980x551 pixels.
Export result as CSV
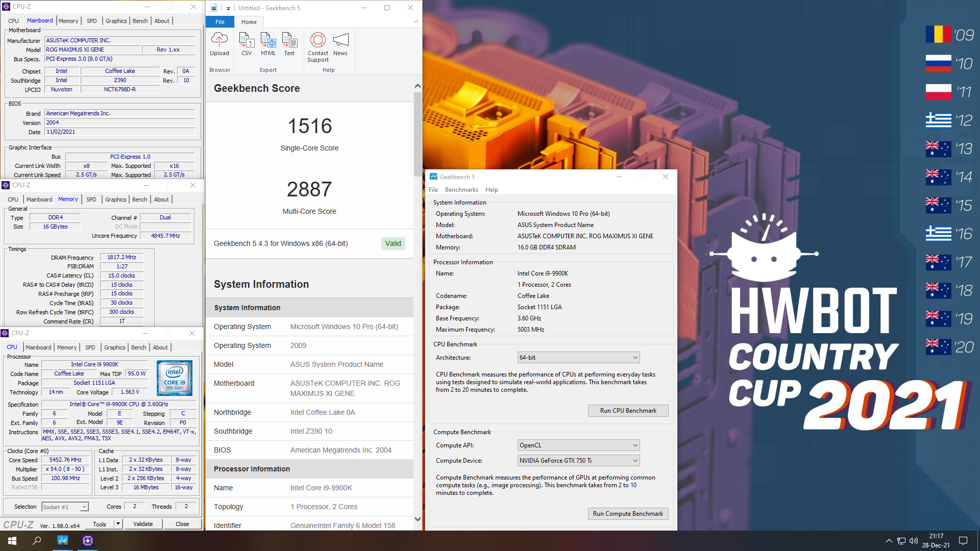click(x=247, y=44)
